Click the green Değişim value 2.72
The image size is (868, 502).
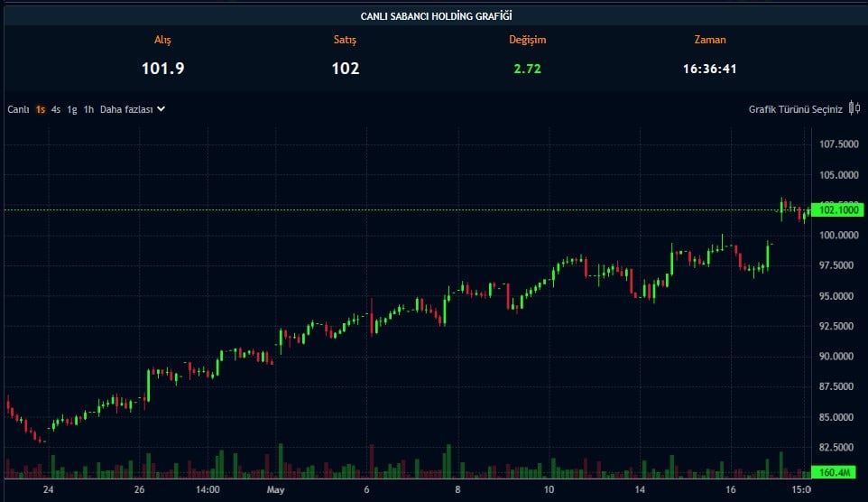point(527,69)
